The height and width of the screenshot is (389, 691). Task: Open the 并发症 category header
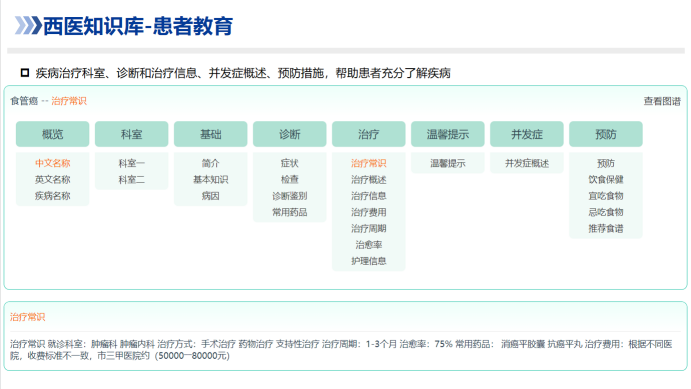pyautogui.click(x=527, y=134)
